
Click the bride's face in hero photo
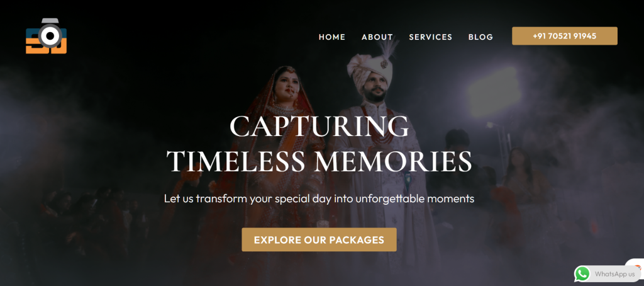(x=284, y=86)
